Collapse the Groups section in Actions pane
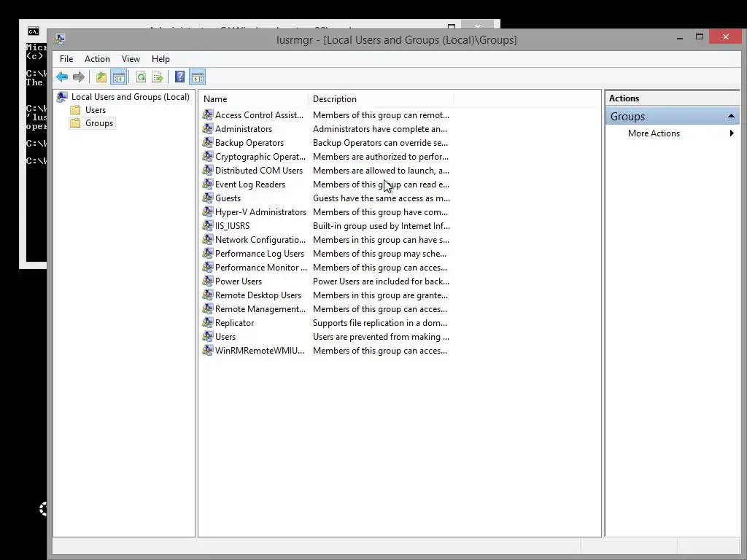 (x=731, y=116)
